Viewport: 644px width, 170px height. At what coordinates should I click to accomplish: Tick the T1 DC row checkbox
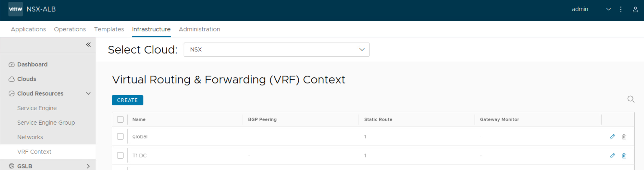tap(120, 155)
